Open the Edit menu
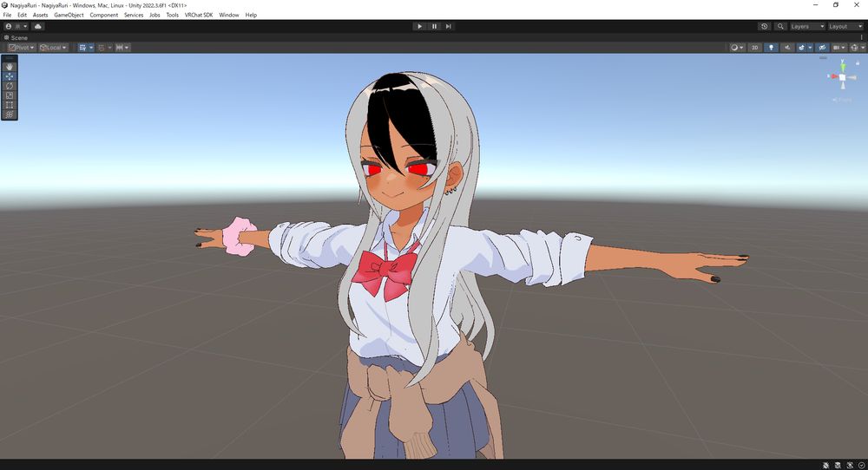The width and height of the screenshot is (868, 470). (23, 15)
